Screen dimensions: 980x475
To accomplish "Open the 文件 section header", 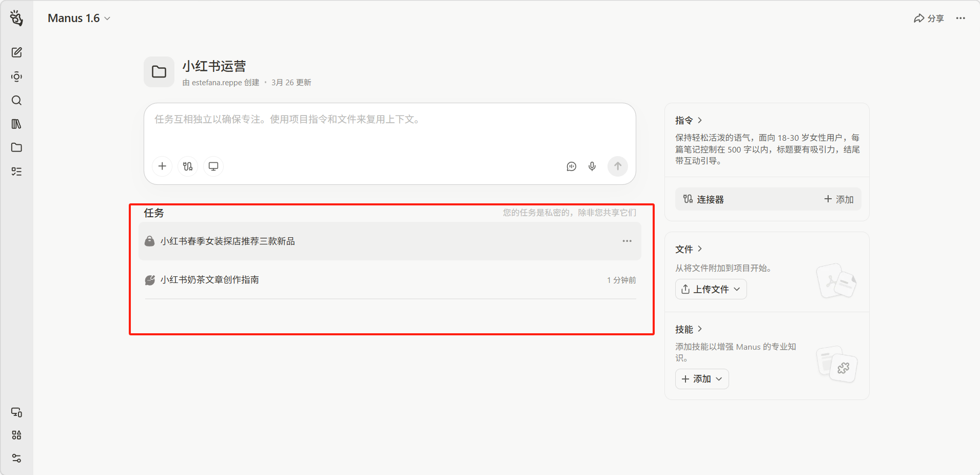I will [x=689, y=249].
